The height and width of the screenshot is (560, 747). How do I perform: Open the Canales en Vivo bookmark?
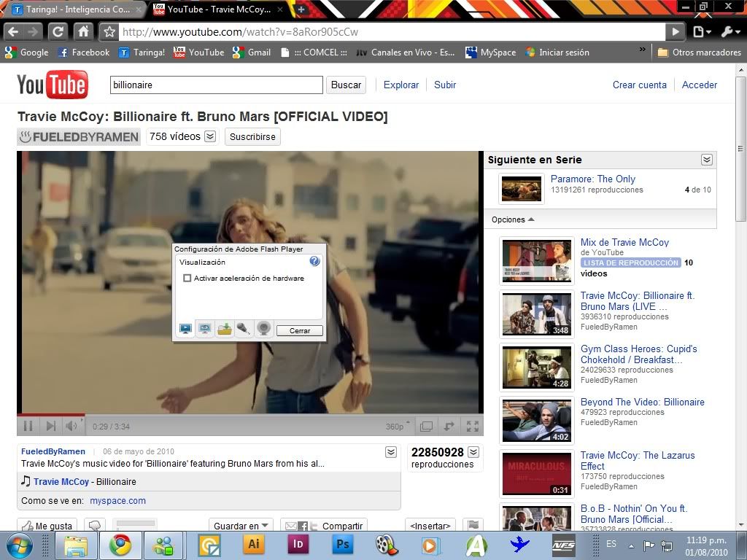(406, 52)
